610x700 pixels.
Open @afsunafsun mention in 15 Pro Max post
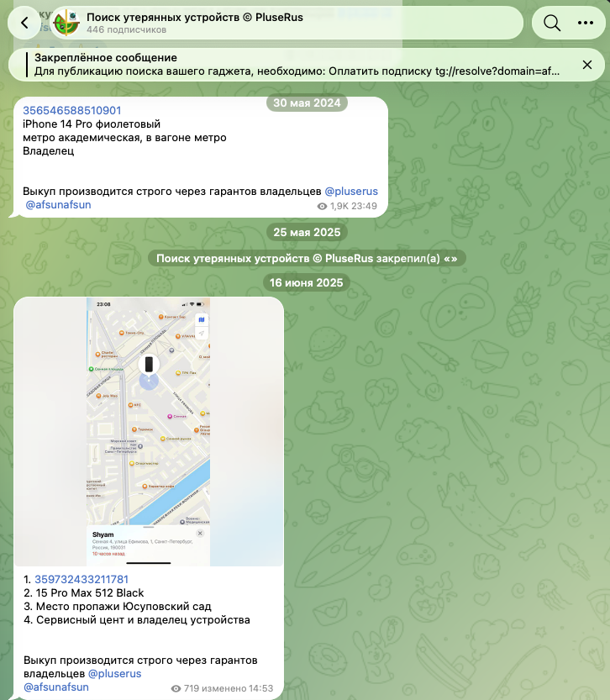[56, 687]
